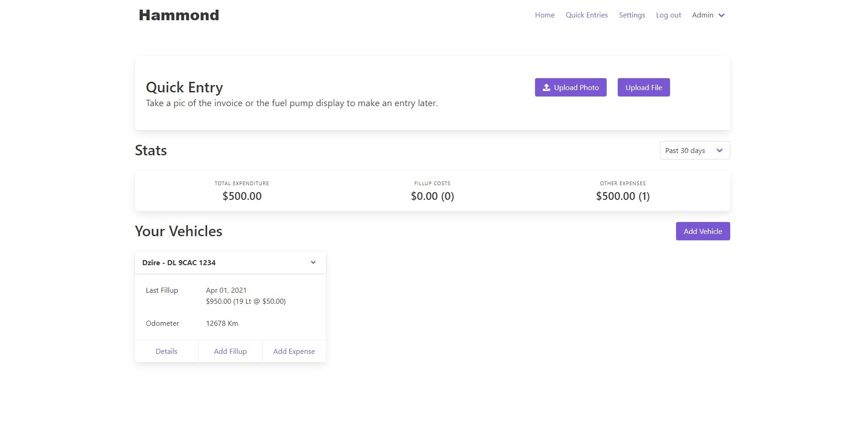
Task: Add a fillup for the Dzire
Action: (x=230, y=351)
